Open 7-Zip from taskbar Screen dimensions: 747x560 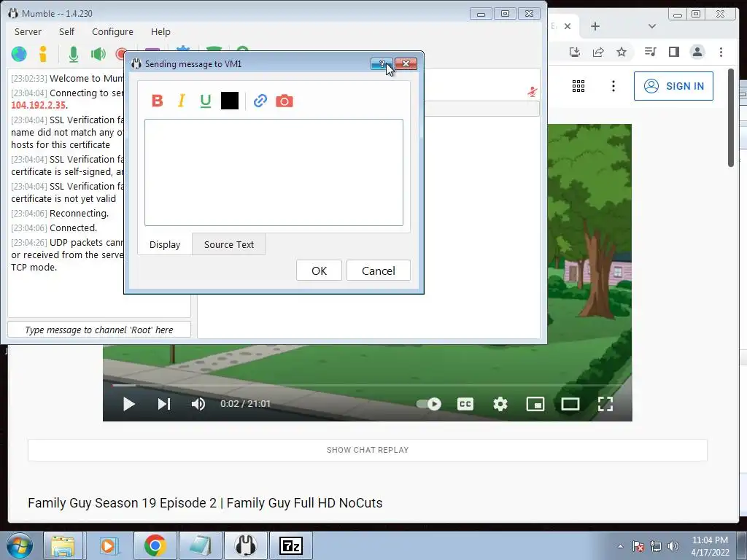[x=291, y=546]
